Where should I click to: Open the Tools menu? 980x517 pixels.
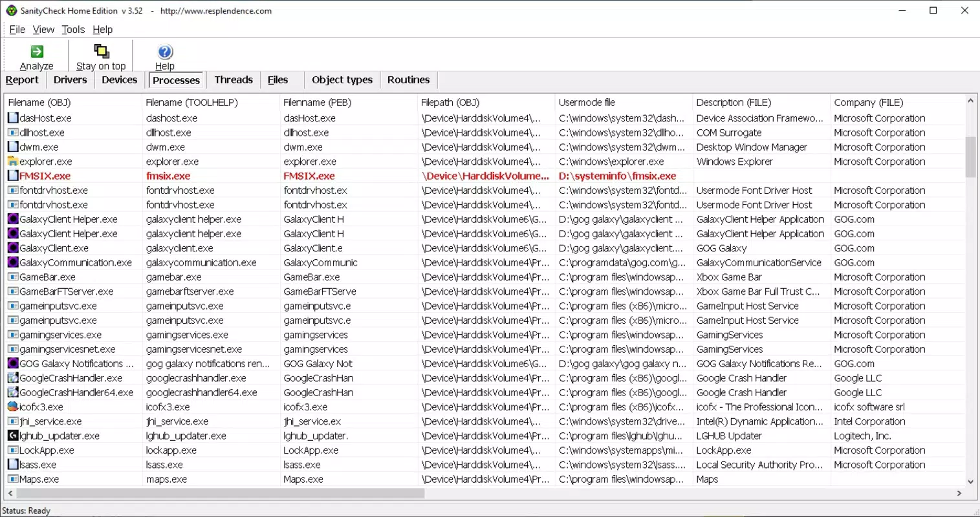pyautogui.click(x=73, y=29)
